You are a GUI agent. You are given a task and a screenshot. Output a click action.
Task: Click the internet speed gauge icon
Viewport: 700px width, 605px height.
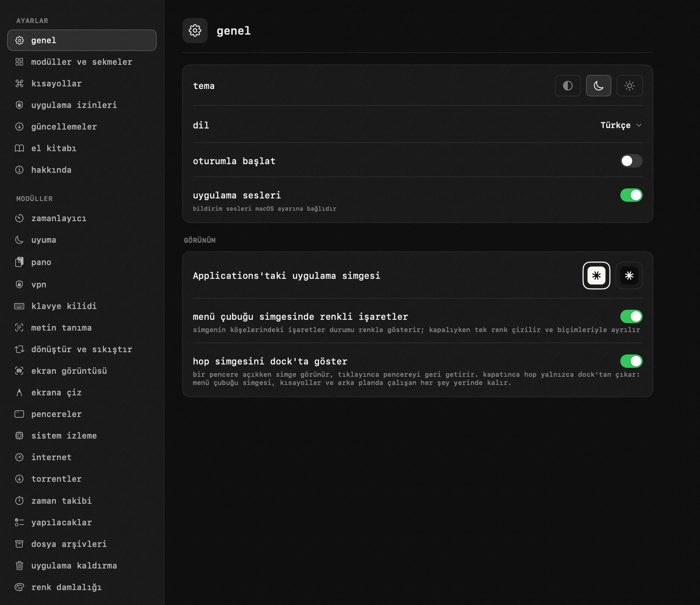coord(19,457)
